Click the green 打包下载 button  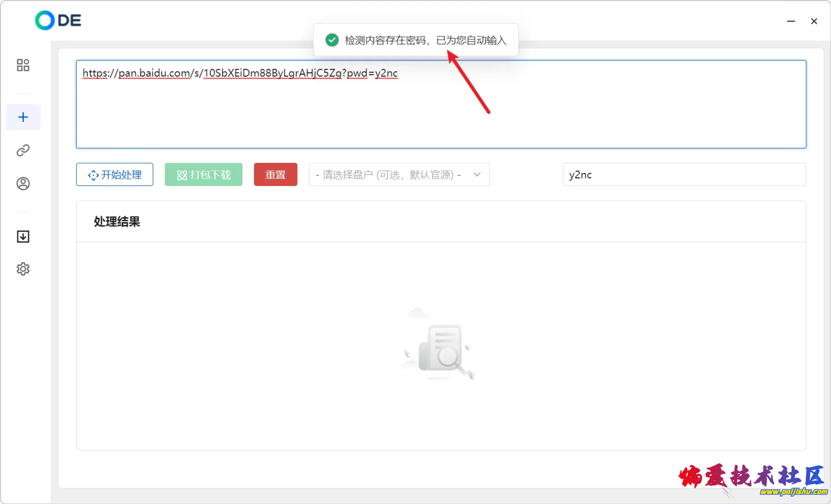[204, 175]
